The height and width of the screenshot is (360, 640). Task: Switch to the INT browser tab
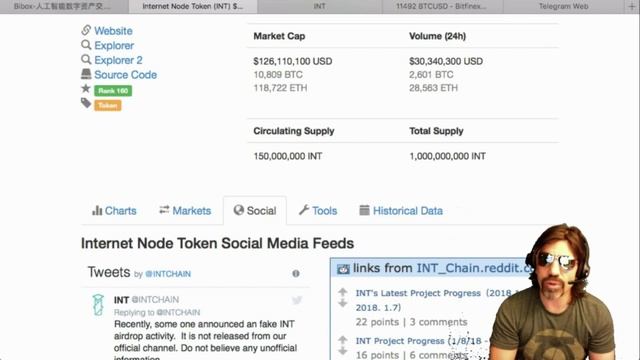pyautogui.click(x=320, y=7)
